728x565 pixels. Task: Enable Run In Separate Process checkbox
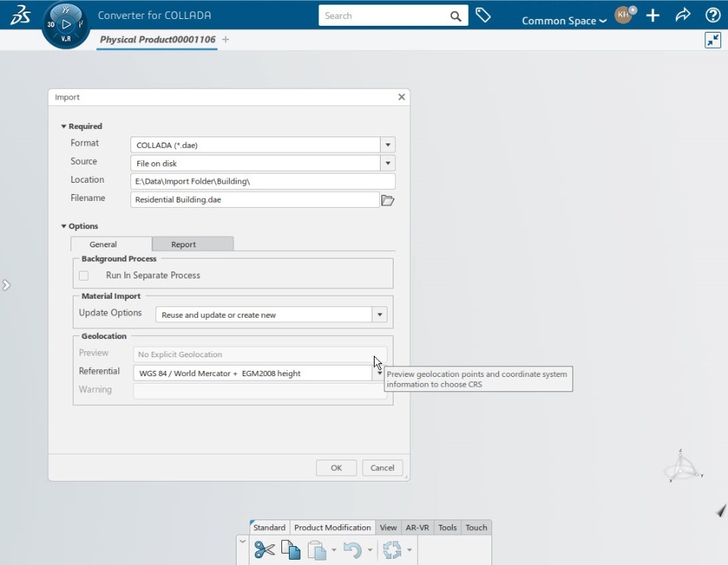click(x=83, y=275)
